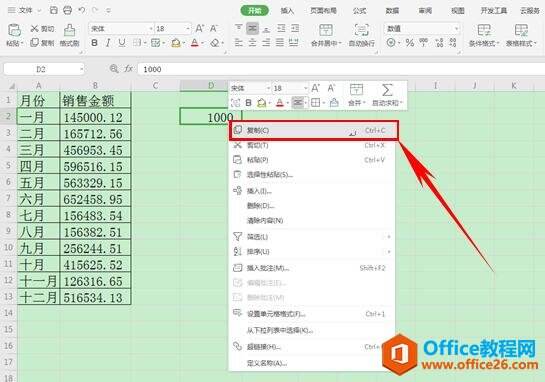Decrease font size in the ribbon
Screen dimensions: 545x382
click(x=213, y=29)
